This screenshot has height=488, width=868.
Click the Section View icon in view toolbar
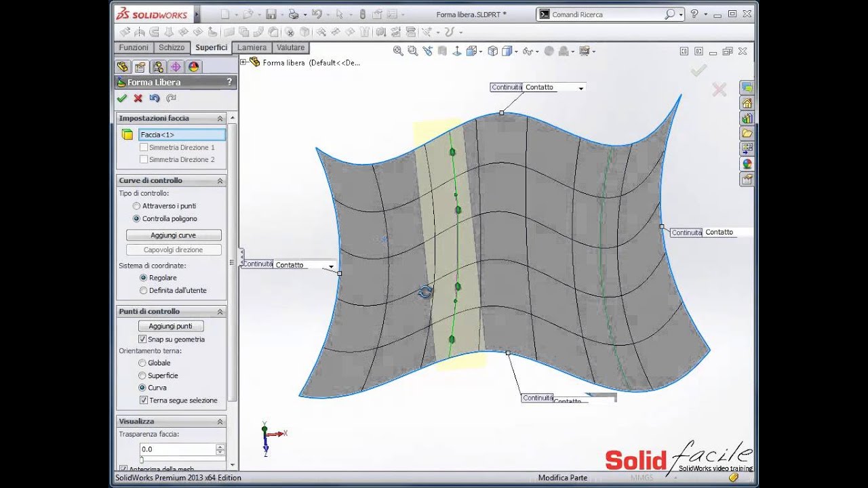point(442,51)
